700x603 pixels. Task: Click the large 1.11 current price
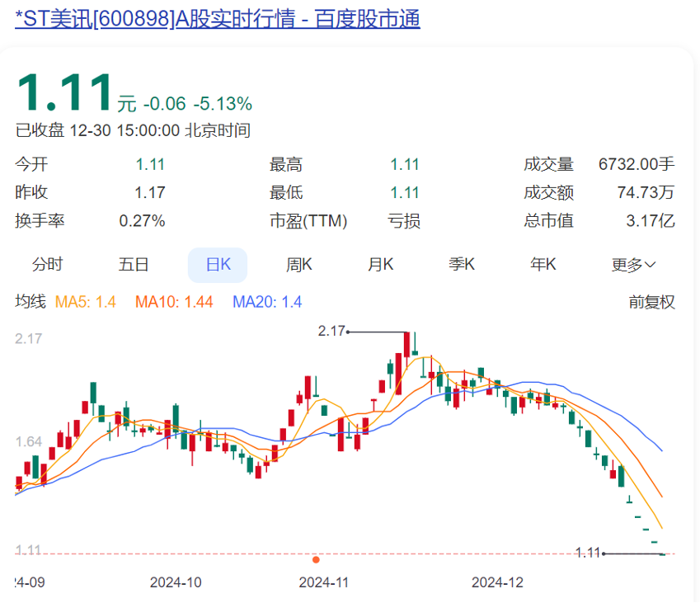(65, 92)
